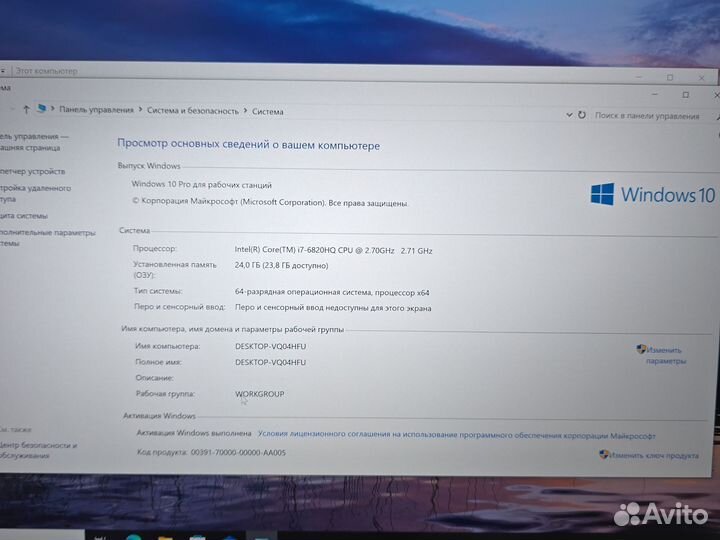Click the Установленная память (ОЗУ) label
The width and height of the screenshot is (720, 540).
pyautogui.click(x=174, y=270)
